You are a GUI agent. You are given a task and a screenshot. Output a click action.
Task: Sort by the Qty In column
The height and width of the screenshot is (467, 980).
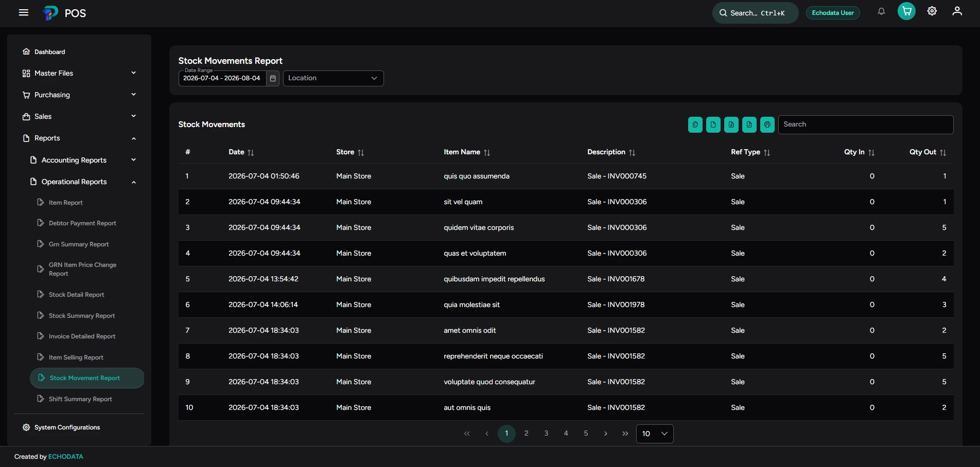tap(859, 152)
